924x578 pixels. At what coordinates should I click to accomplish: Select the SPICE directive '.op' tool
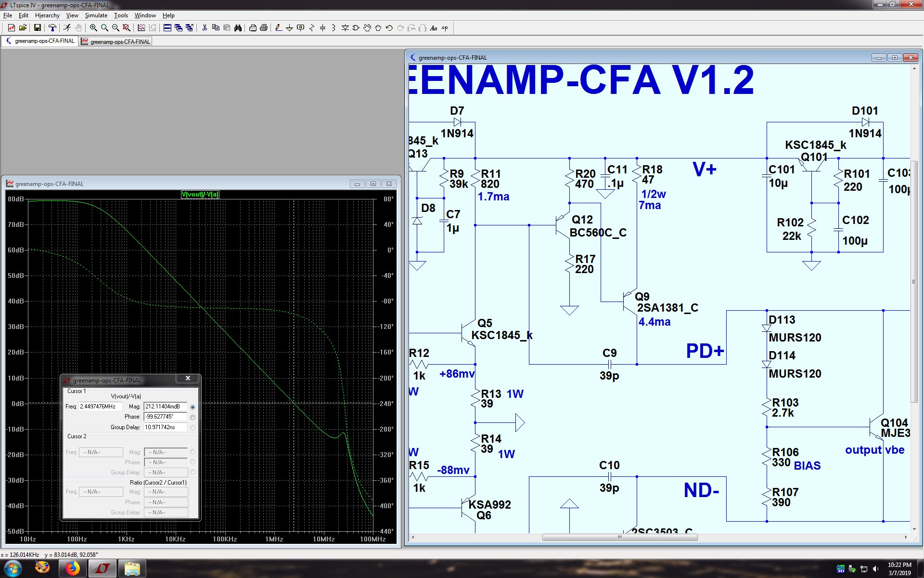coord(445,28)
